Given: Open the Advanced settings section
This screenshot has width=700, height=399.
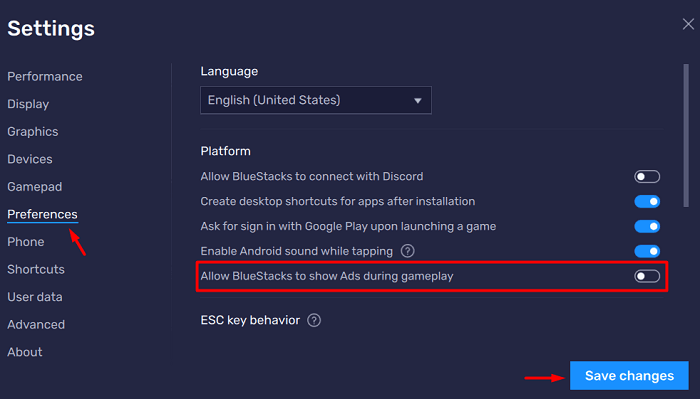Looking at the screenshot, I should [36, 324].
